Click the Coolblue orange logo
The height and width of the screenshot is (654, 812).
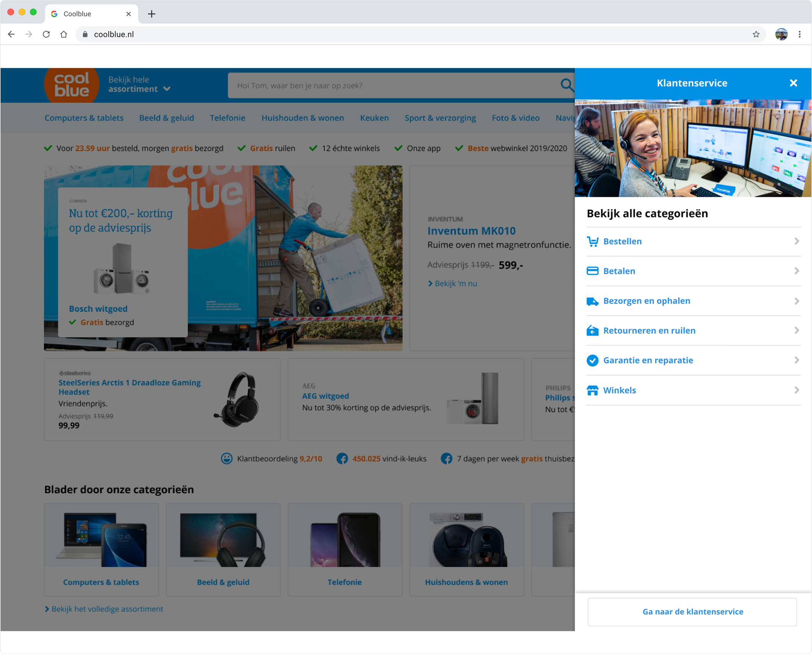coord(72,85)
